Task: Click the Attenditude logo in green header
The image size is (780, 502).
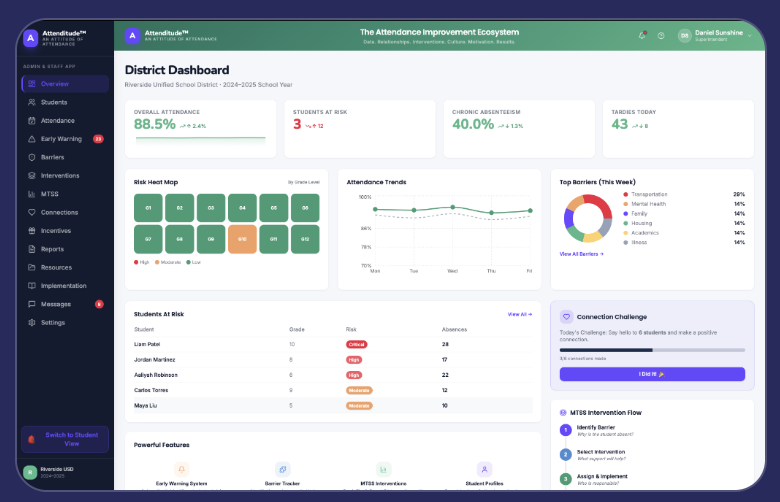Action: [132, 36]
